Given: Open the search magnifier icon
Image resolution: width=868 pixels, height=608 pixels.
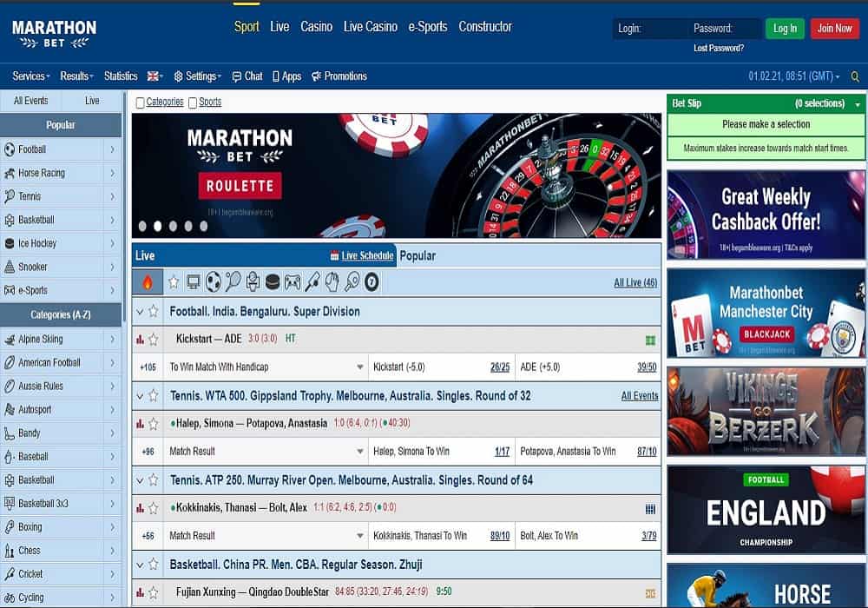Looking at the screenshot, I should (855, 76).
